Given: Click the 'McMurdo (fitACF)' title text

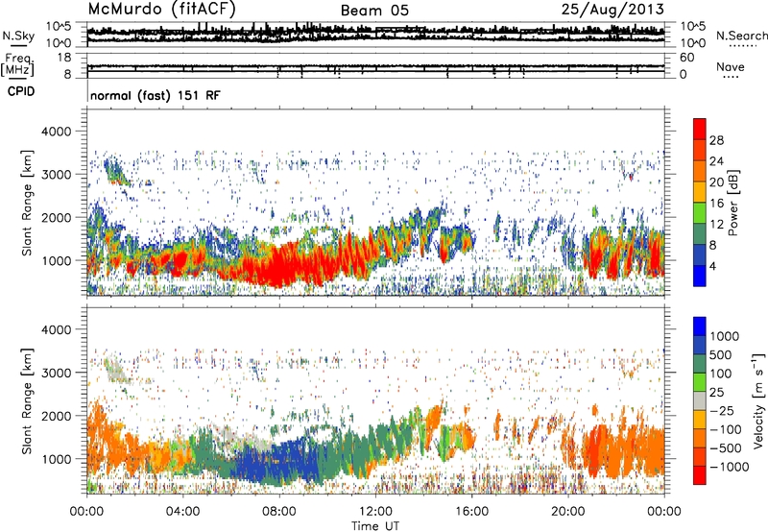Looking at the screenshot, I should (x=161, y=10).
